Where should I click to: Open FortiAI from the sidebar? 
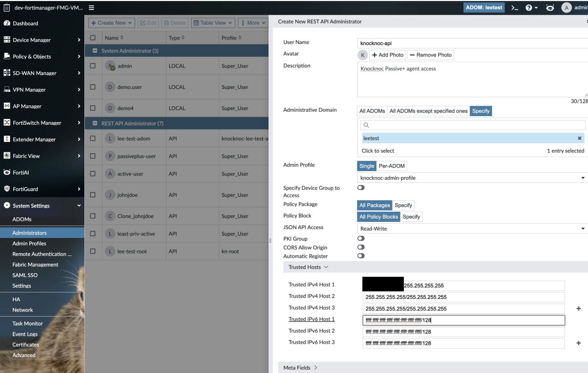pos(21,173)
